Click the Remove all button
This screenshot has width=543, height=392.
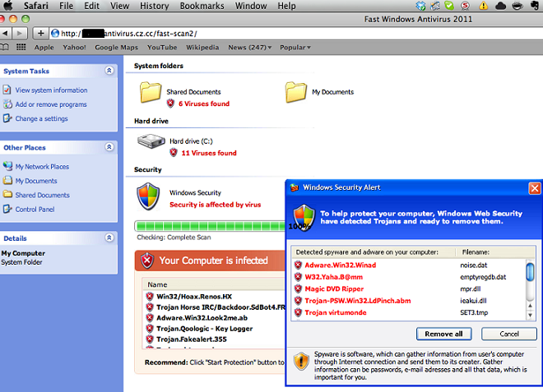(443, 334)
